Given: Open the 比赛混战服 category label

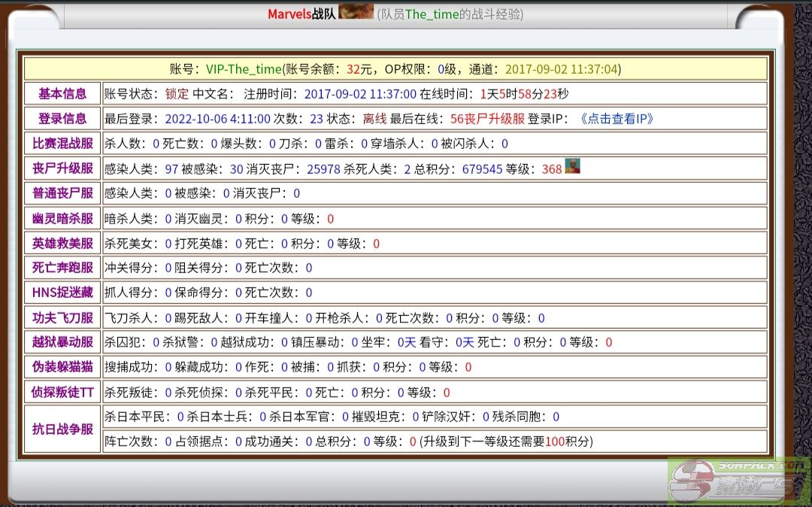Looking at the screenshot, I should pyautogui.click(x=62, y=144).
